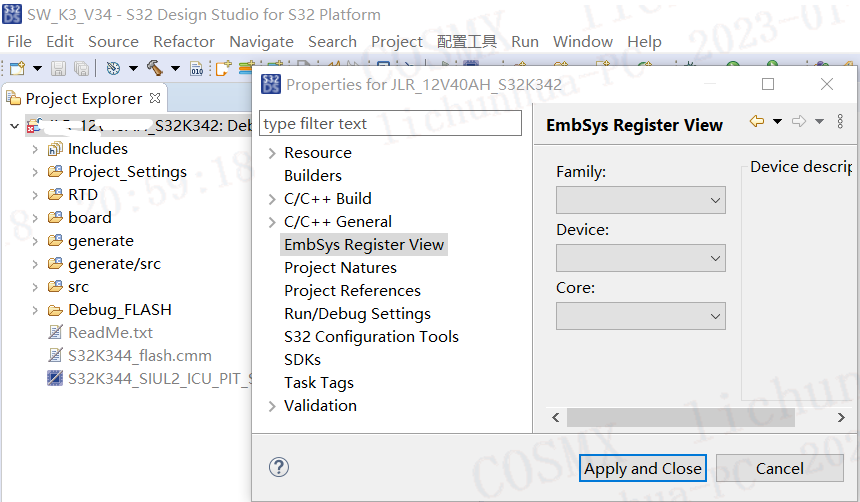
Task: Open the Core dropdown
Action: (x=640, y=316)
